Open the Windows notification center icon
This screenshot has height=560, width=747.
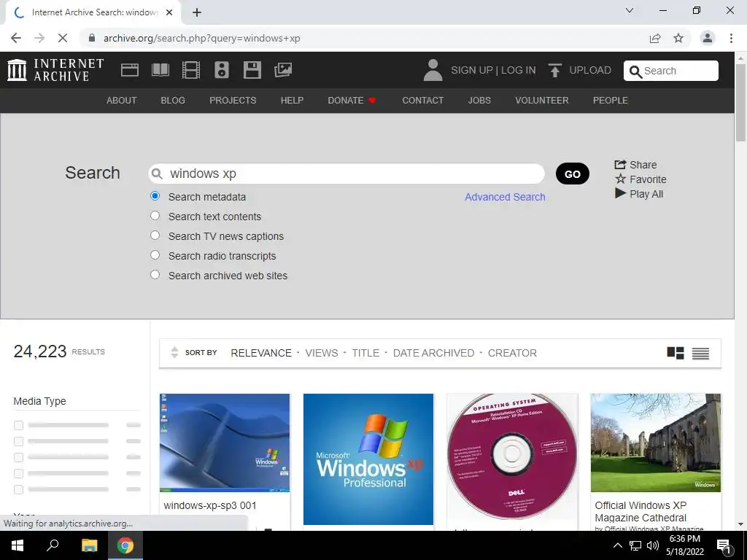(723, 545)
